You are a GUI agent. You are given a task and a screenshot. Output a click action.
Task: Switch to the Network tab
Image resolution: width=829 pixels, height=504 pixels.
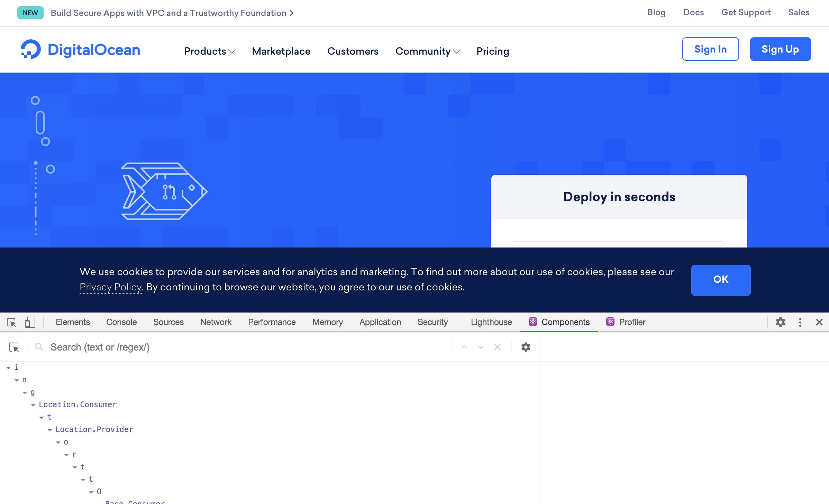point(216,322)
